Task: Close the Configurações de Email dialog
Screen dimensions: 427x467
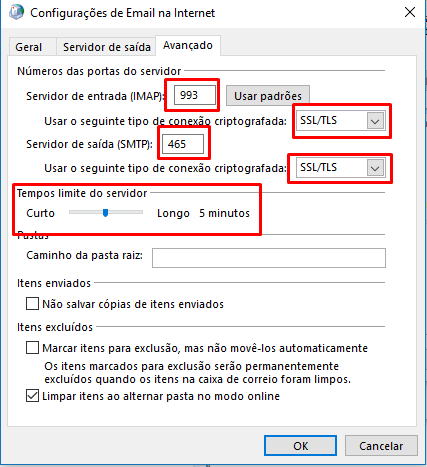Action: pyautogui.click(x=410, y=12)
